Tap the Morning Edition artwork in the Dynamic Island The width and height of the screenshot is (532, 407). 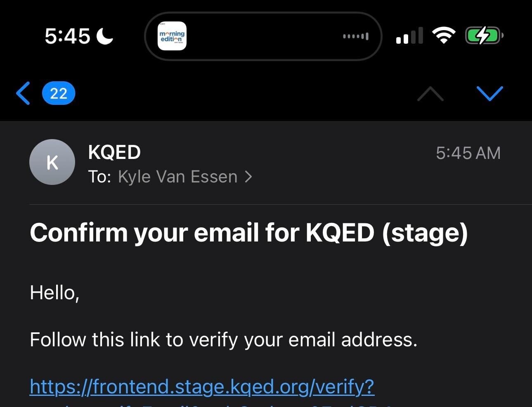172,36
